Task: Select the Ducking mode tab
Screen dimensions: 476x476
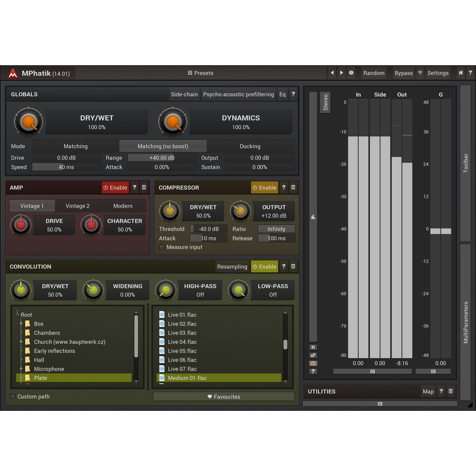Action: pyautogui.click(x=250, y=146)
